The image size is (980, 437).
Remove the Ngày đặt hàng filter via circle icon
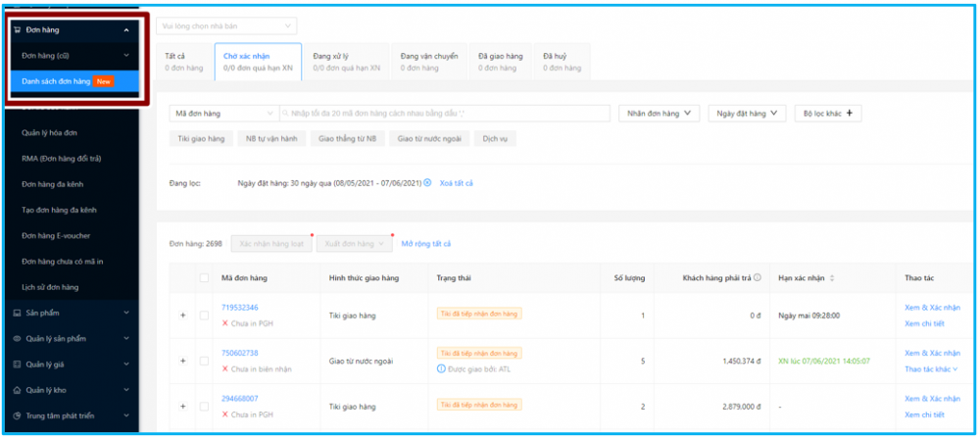(427, 183)
